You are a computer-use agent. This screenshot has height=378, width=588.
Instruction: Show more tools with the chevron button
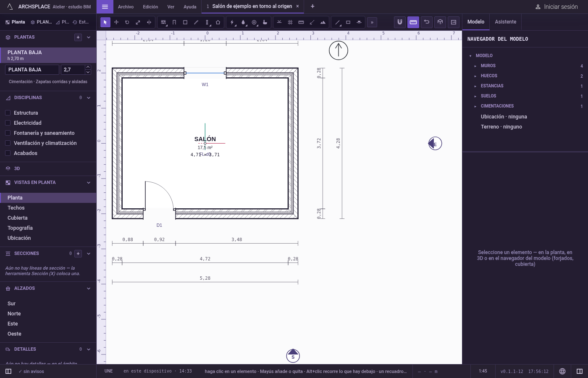(372, 22)
